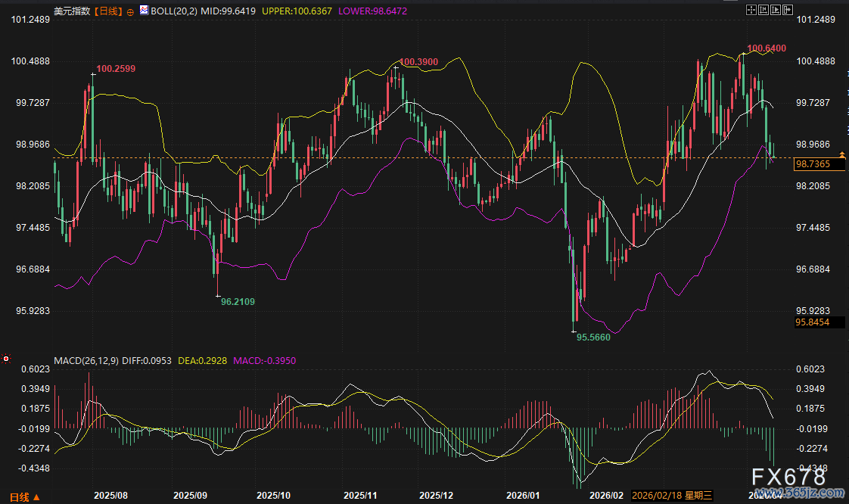
Task: Click the 2026/02 date axis label
Action: pos(606,496)
